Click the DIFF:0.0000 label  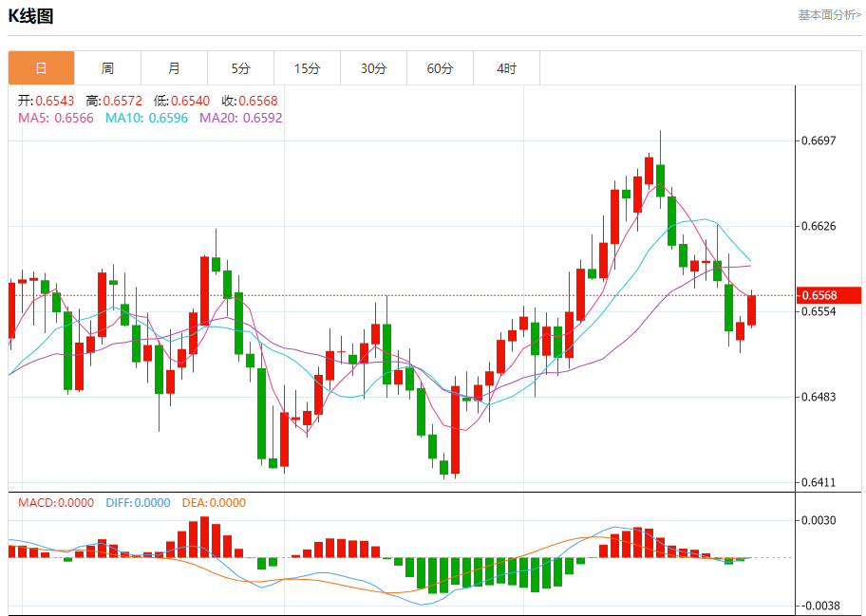138,503
